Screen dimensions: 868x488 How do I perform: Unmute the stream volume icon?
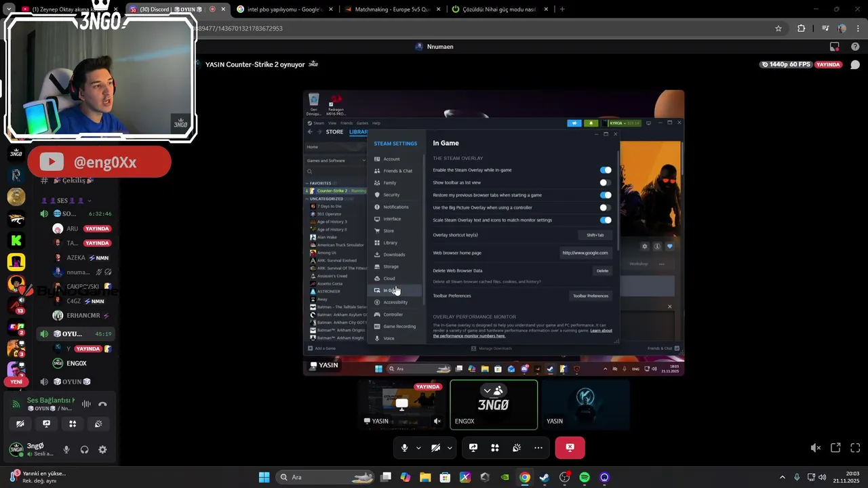pyautogui.click(x=816, y=448)
